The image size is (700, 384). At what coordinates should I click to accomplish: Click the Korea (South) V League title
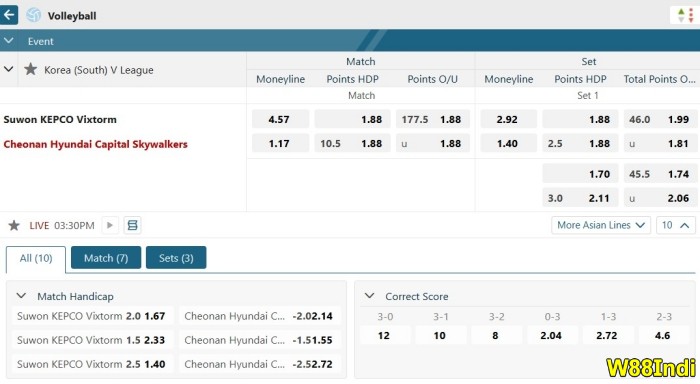point(99,70)
